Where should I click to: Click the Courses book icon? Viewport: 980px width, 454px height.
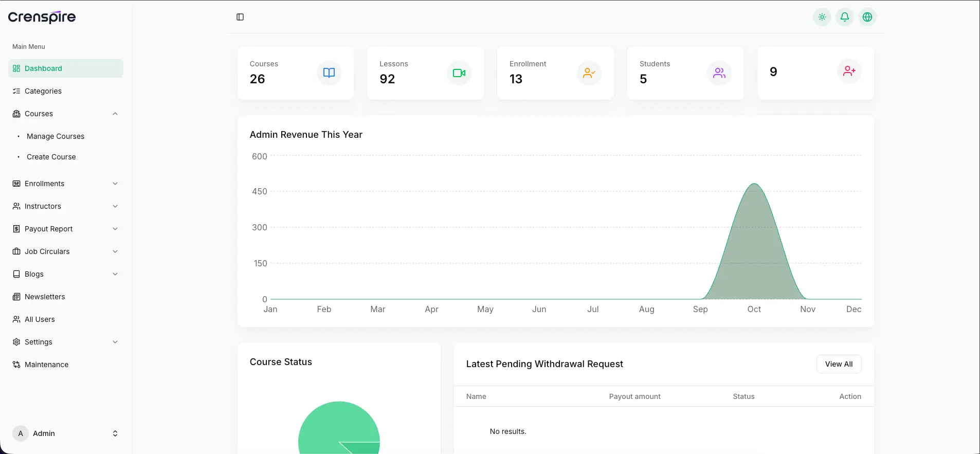329,73
